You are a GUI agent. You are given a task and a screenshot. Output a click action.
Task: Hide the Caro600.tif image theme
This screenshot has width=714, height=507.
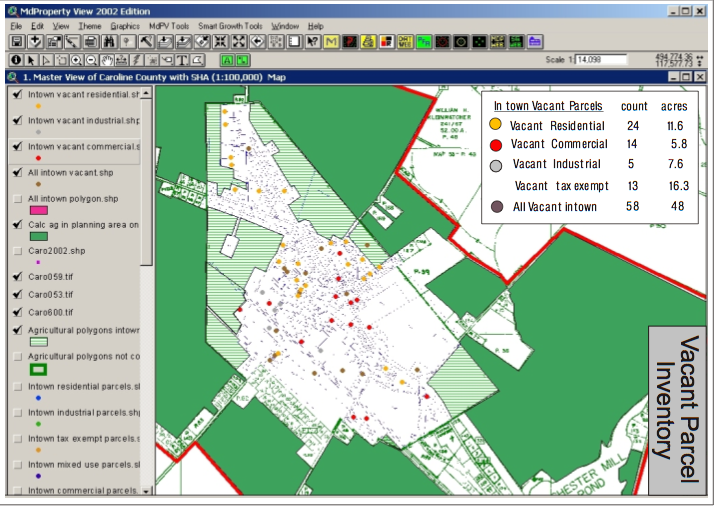17,312
